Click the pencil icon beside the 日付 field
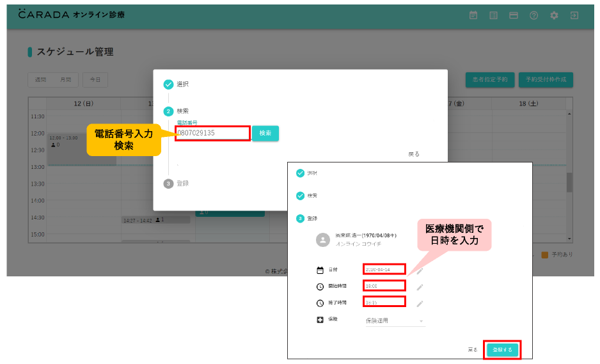 [x=420, y=270]
